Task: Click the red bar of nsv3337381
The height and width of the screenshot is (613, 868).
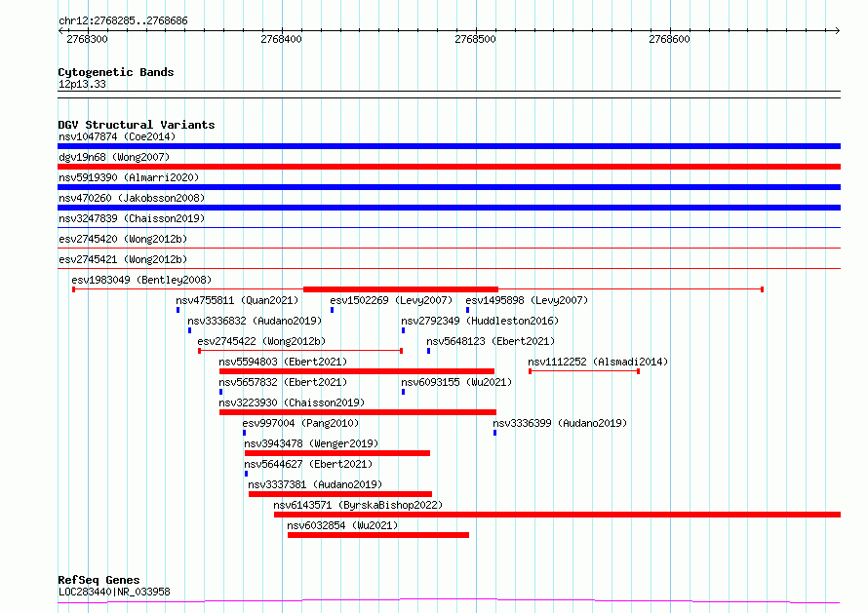Action: coord(340,494)
